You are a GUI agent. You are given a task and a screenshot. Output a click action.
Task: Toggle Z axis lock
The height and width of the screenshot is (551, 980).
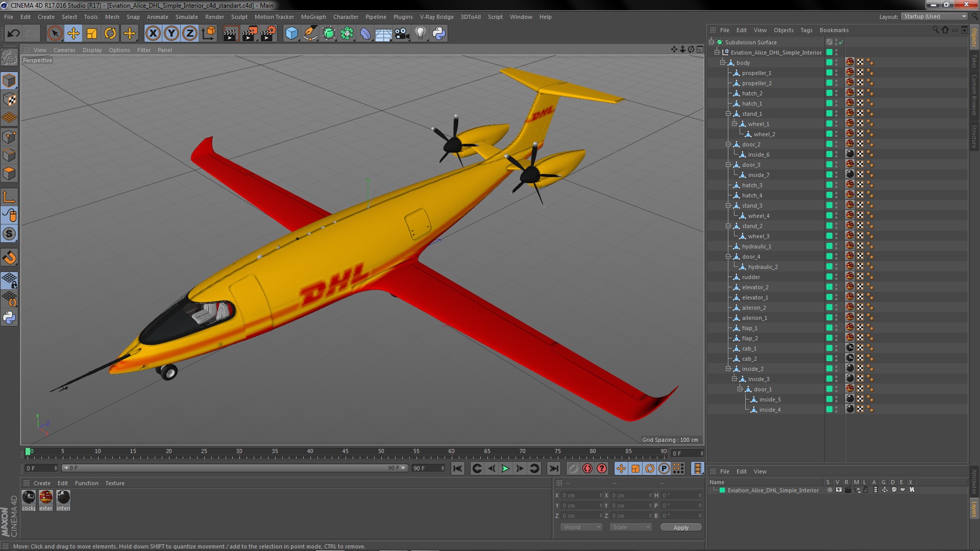190,34
